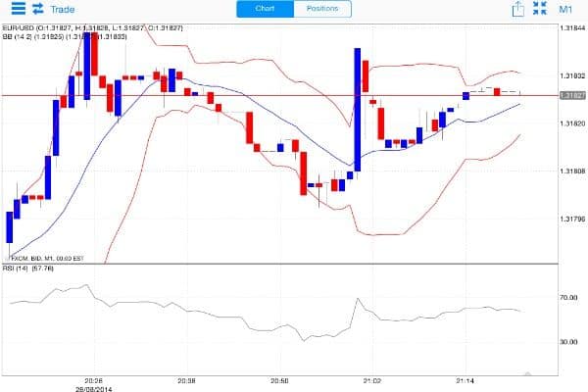Switch to the Positions tab
588x392 pixels.
(x=322, y=9)
